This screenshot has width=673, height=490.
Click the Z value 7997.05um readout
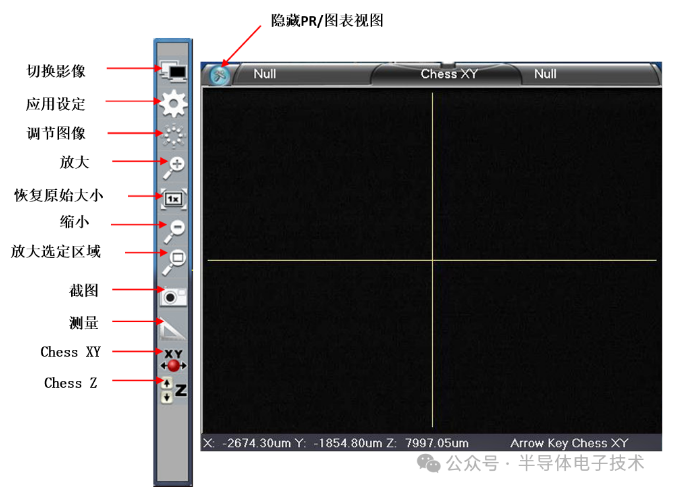pos(427,443)
